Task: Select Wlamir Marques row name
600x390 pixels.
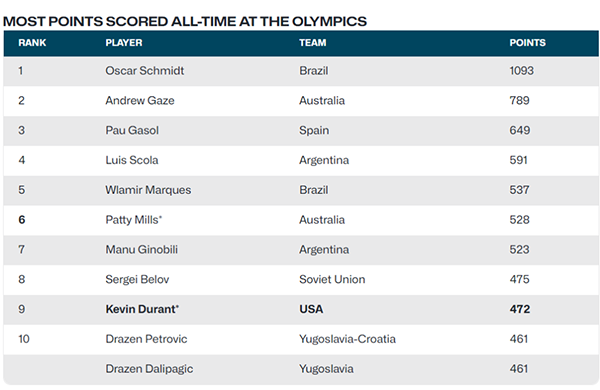Action: [148, 190]
